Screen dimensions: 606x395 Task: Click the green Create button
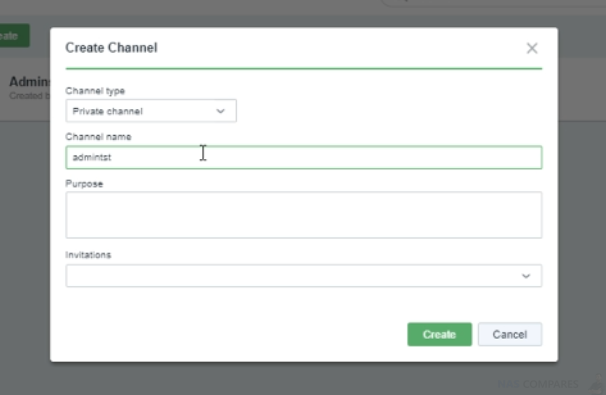(x=439, y=334)
